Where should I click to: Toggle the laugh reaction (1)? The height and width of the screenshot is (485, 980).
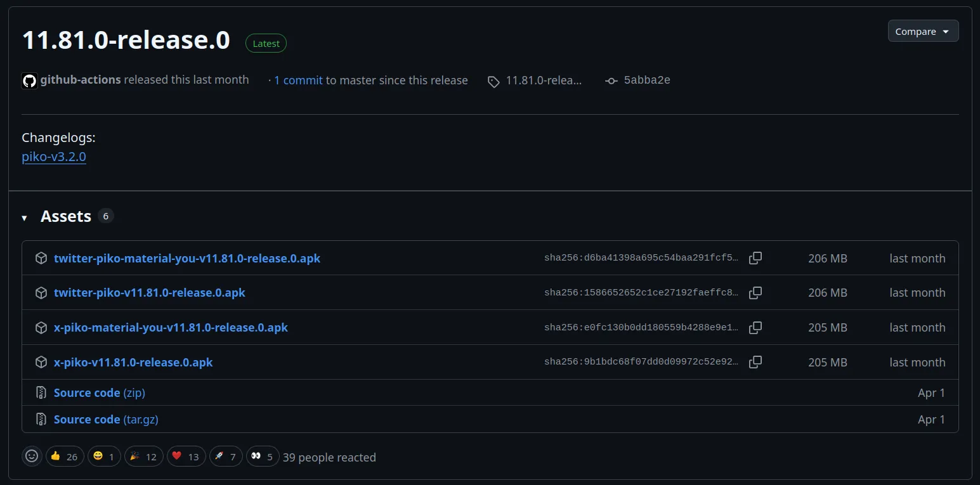(x=104, y=456)
